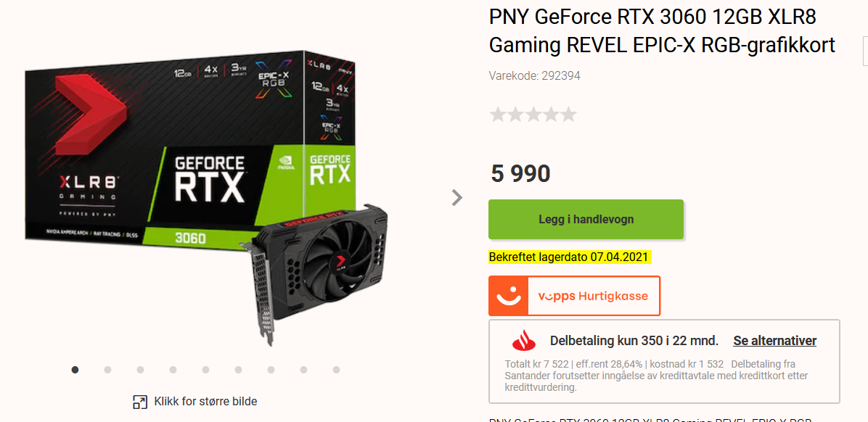The height and width of the screenshot is (422, 868).
Task: Click the PNY GeForce RTX 3060 product title
Action: click(661, 31)
